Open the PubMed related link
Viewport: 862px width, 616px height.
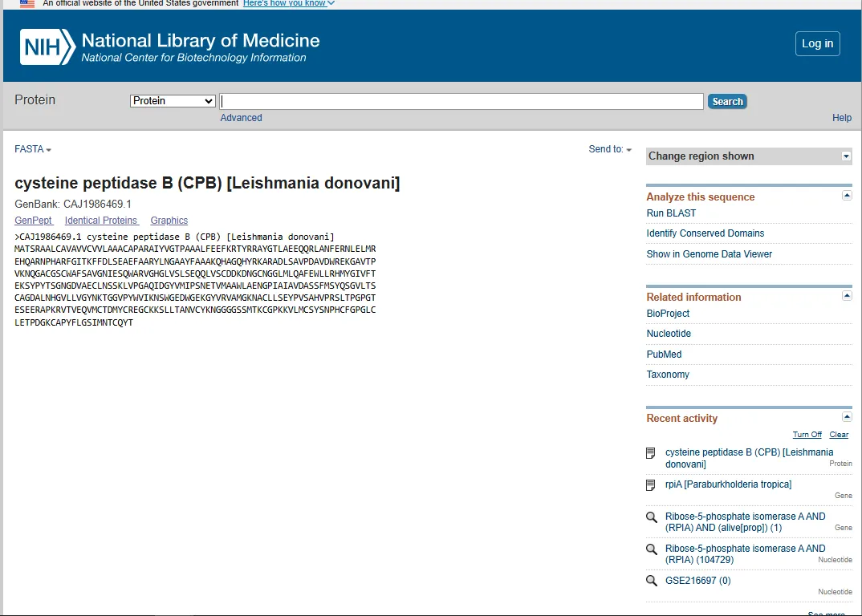tap(664, 355)
